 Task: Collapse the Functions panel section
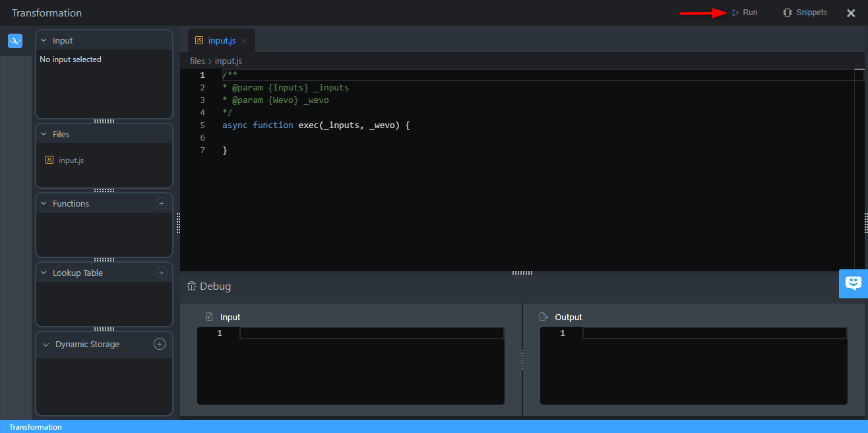[44, 204]
